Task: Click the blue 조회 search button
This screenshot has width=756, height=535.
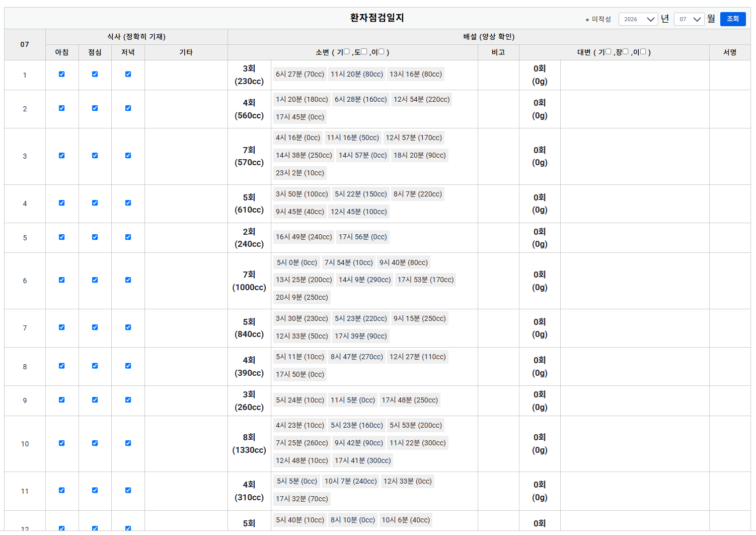Action: point(732,19)
